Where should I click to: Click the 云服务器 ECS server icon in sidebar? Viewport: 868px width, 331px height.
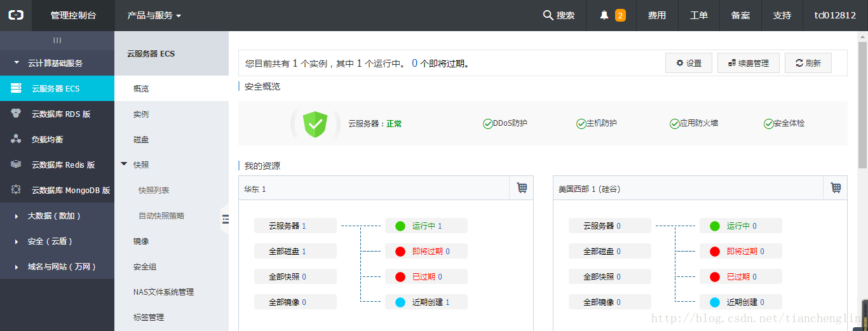(x=16, y=88)
